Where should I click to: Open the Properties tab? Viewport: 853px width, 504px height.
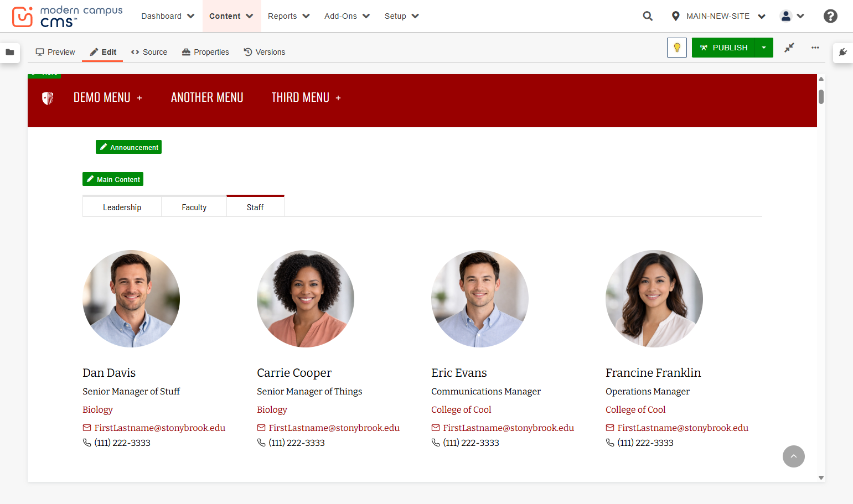205,52
